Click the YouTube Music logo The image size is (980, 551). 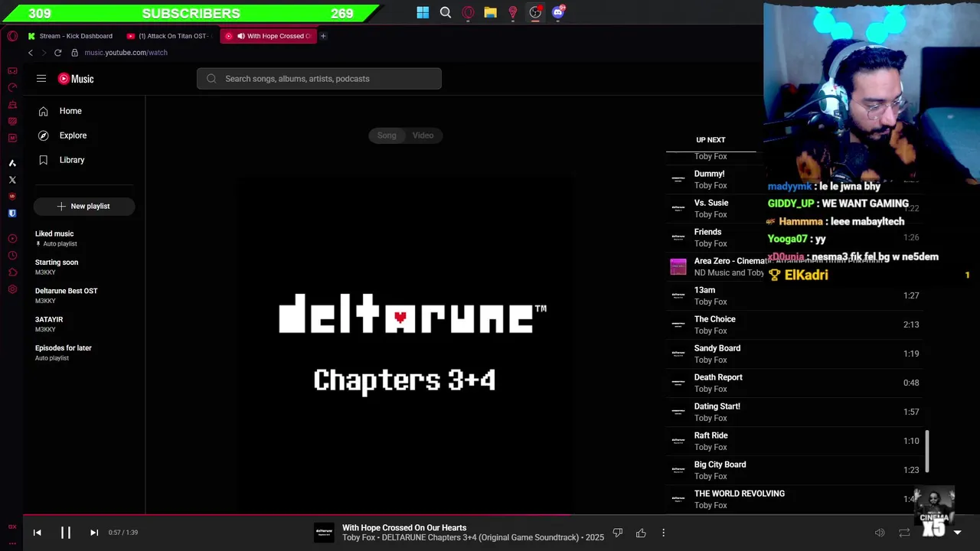coord(76,78)
